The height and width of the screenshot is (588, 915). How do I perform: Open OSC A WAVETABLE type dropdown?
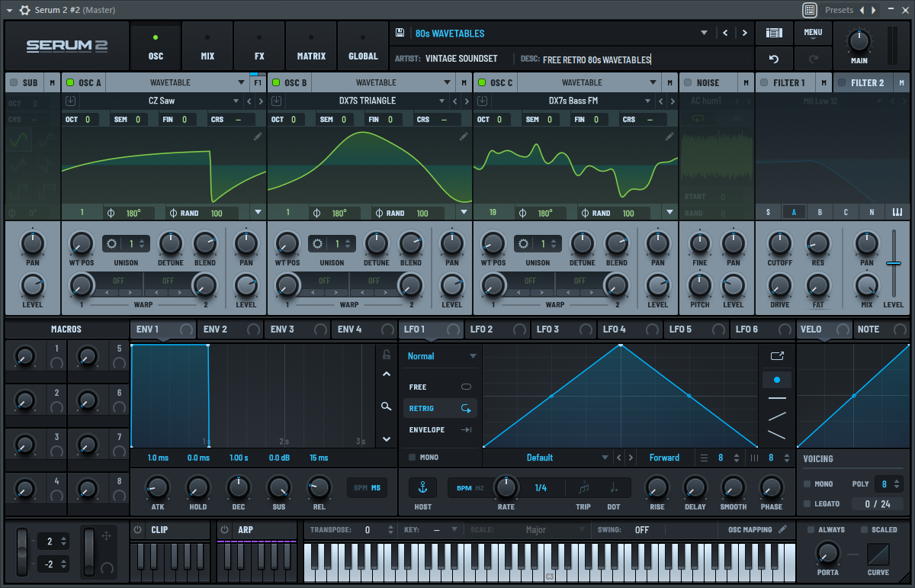(242, 82)
